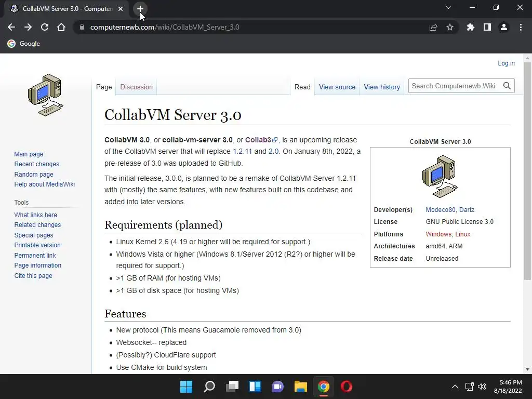The image size is (532, 399).
Task: Bookmark this page with the star
Action: point(450,27)
